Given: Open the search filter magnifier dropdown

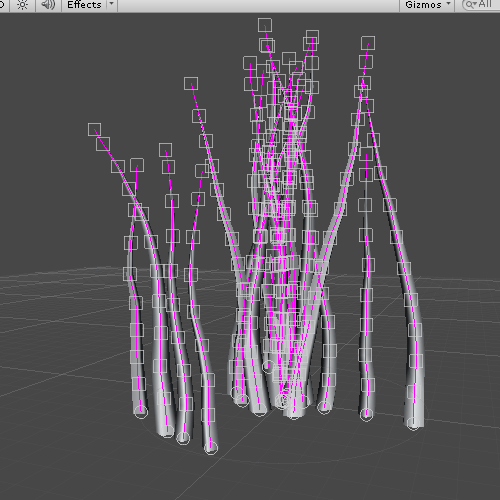Looking at the screenshot, I should (471, 5).
